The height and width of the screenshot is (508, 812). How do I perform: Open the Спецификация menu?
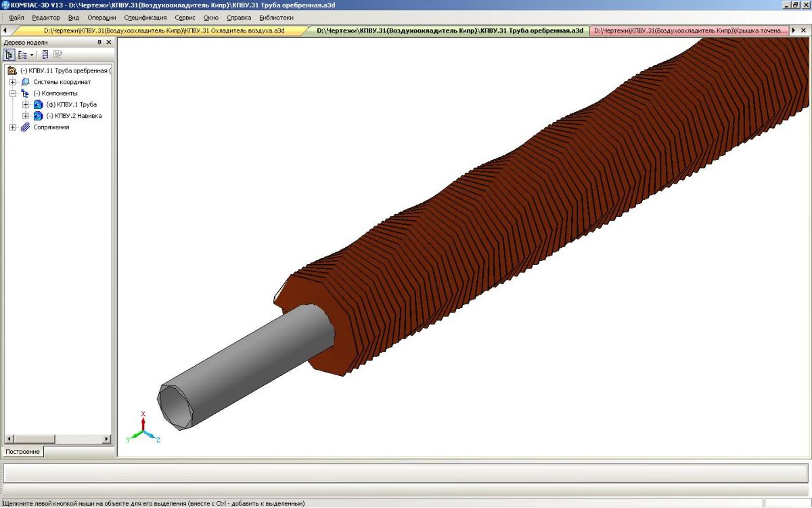145,18
